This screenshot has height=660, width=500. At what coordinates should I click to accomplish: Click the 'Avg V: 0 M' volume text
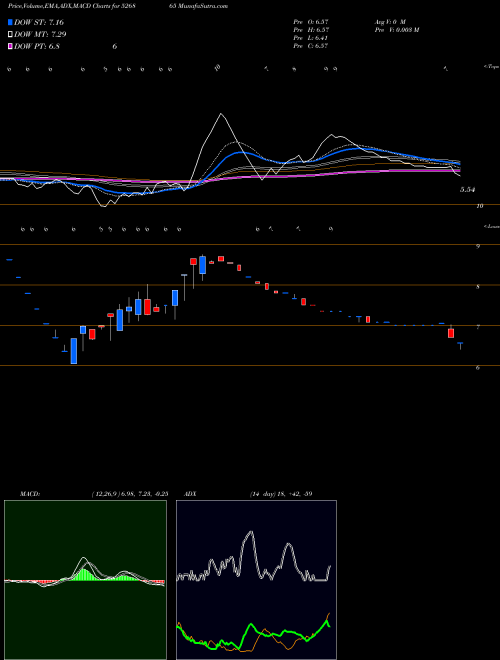[x=389, y=21]
